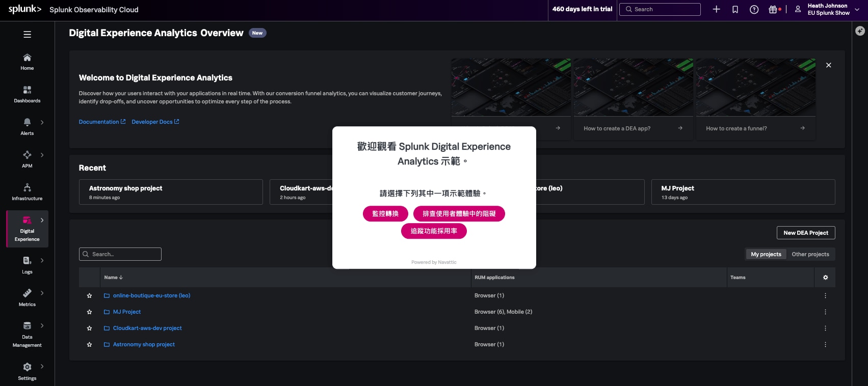Expand Data Management submenu chevron
The image size is (868, 386).
pyautogui.click(x=42, y=325)
